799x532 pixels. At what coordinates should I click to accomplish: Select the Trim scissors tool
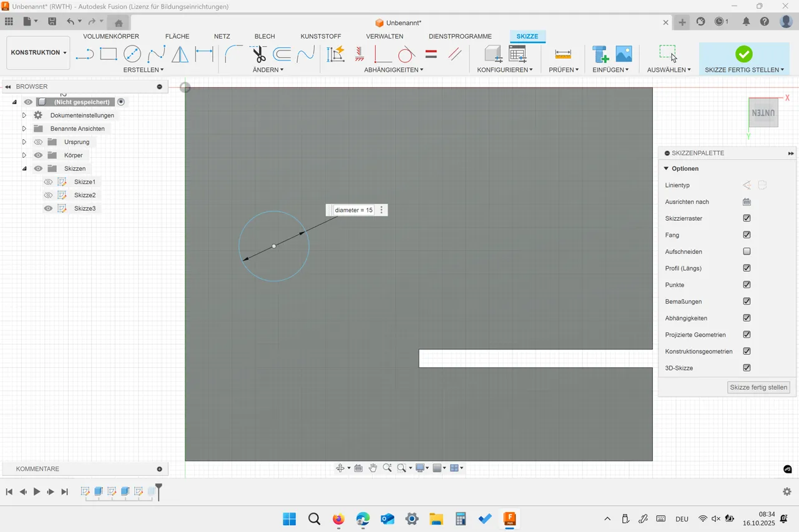point(258,54)
